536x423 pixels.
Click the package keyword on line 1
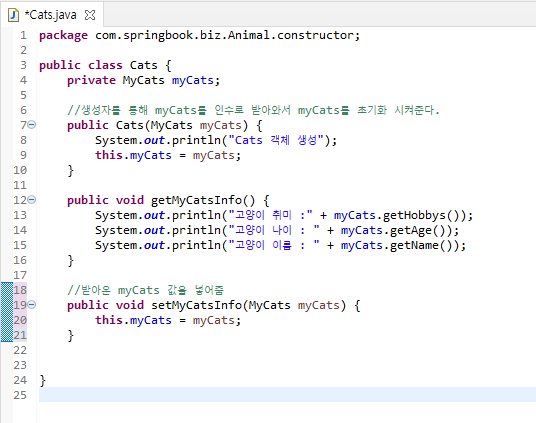[63, 36]
